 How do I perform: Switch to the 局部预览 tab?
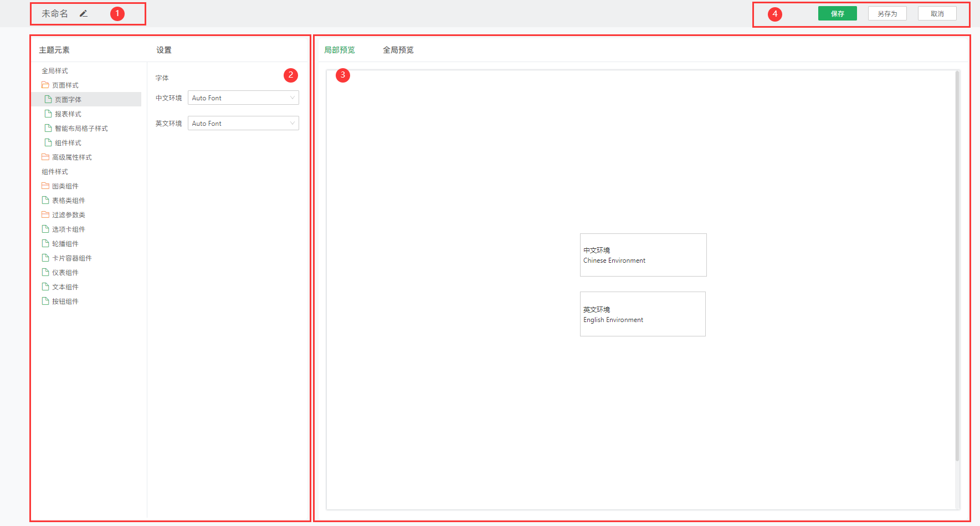tap(339, 50)
